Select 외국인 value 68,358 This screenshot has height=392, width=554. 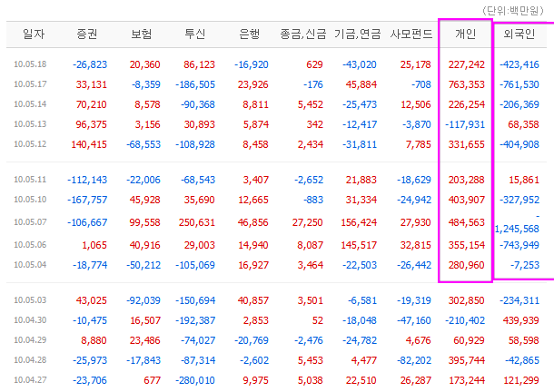[x=523, y=124]
